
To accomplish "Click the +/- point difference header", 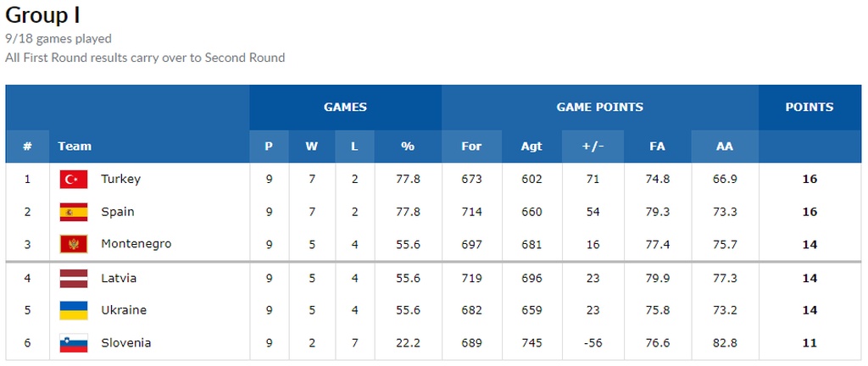I will click(x=593, y=147).
